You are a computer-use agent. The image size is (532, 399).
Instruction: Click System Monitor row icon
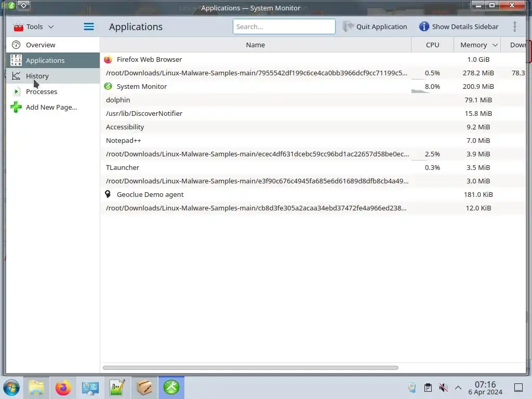coord(108,87)
